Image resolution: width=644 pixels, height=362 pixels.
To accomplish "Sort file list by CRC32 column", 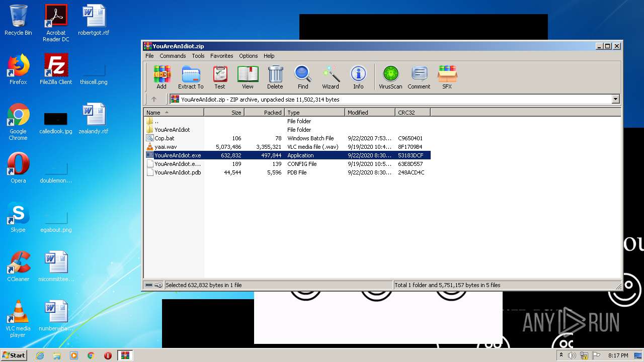I will coord(413,113).
